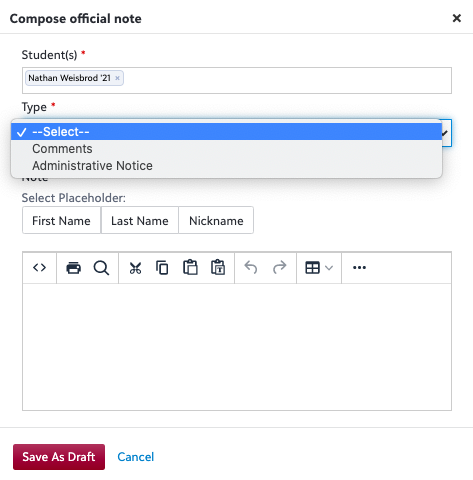This screenshot has width=473, height=480.
Task: Open source code view in editor toolbar
Action: tap(39, 268)
